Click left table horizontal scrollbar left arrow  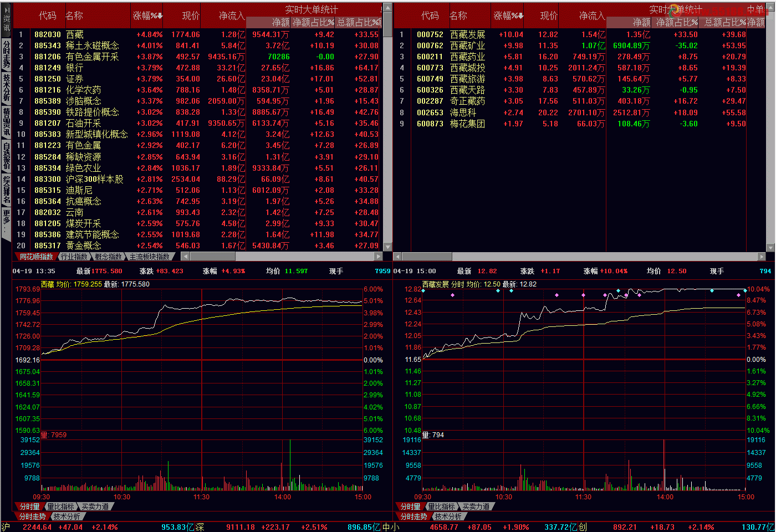[x=186, y=257]
